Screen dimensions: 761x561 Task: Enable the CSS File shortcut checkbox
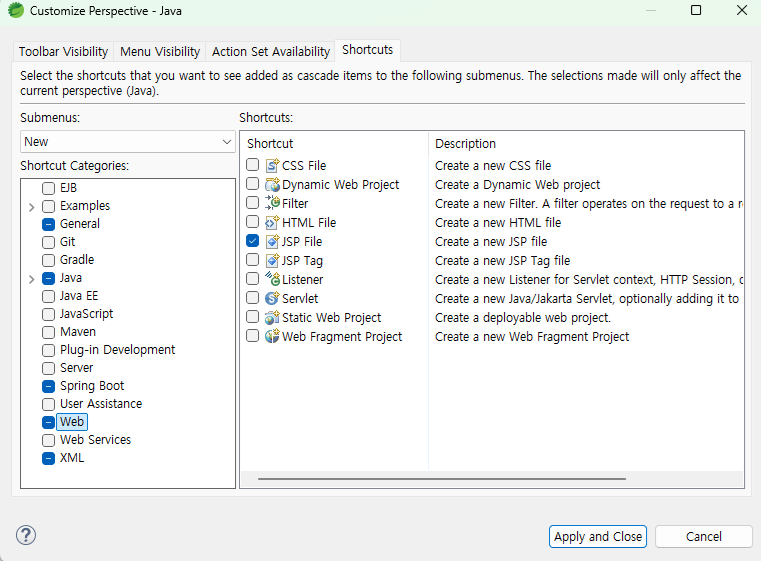click(252, 165)
